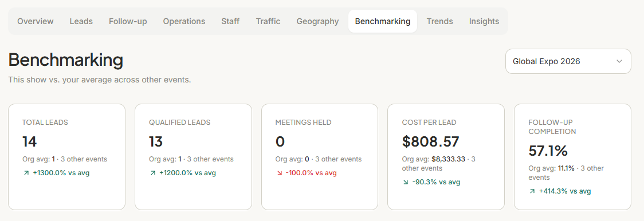Go to the Operations tab
The width and height of the screenshot is (644, 221).
[184, 21]
